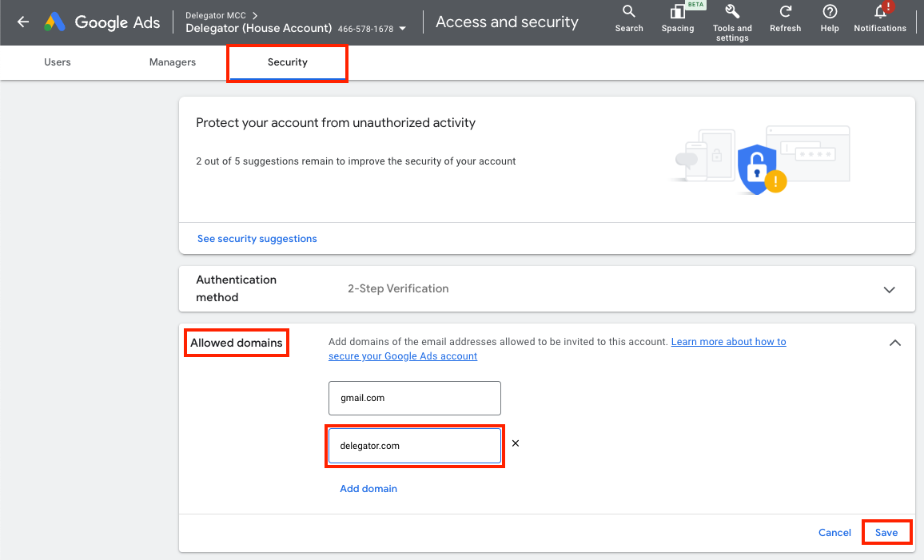The height and width of the screenshot is (560, 924).
Task: Open Tools and settings wrench menu
Action: pos(732,23)
